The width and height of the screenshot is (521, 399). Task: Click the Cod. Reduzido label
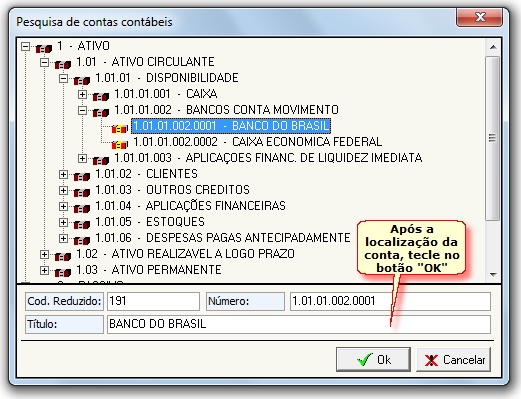[64, 301]
